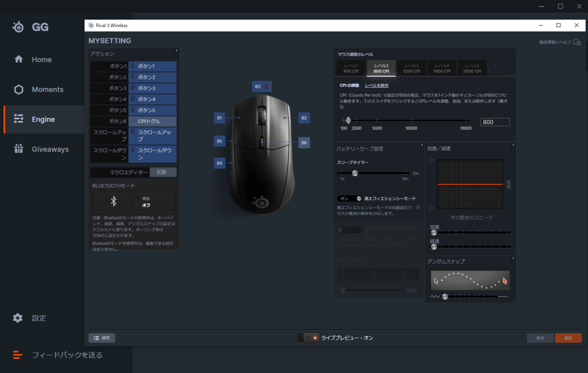Open フィードバックを送る in the sidebar
The image size is (588, 373).
point(58,355)
